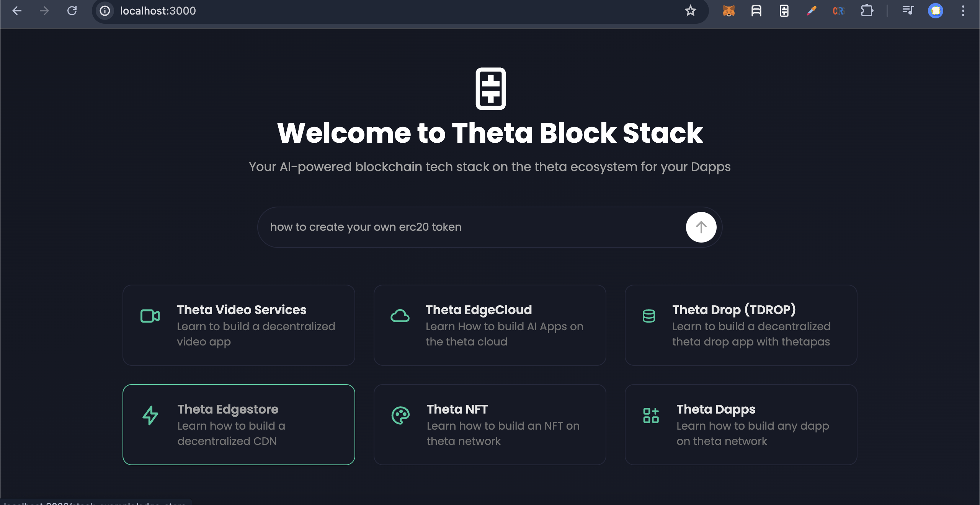
Task: Click the grid-plus icon for Theta Dapps
Action: [x=651, y=415]
